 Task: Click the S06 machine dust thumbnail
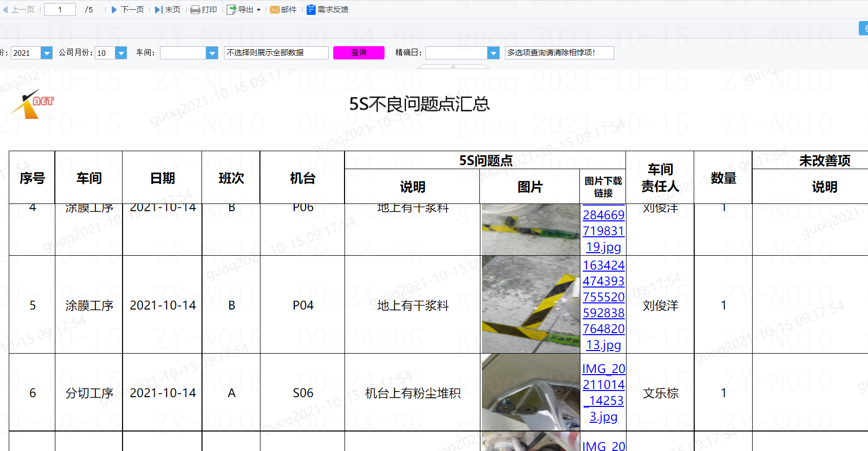531,392
